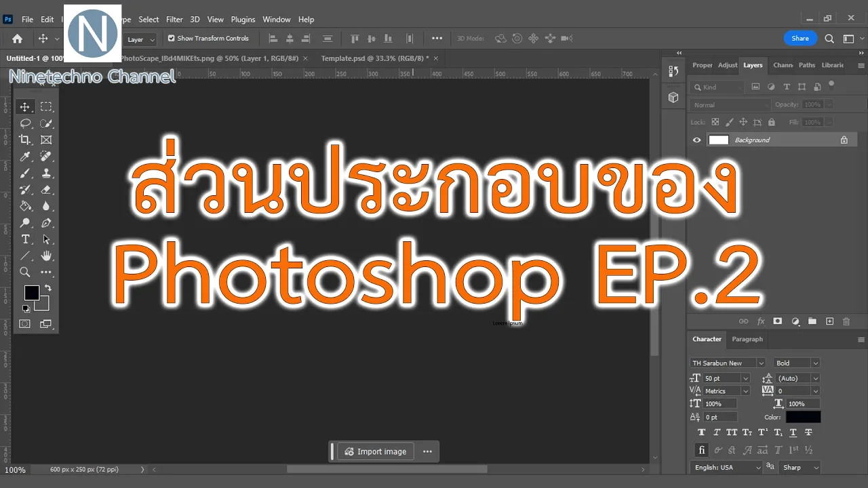Screen dimensions: 868x488
Task: Select the Horizontal Type tool
Action: pyautogui.click(x=25, y=239)
